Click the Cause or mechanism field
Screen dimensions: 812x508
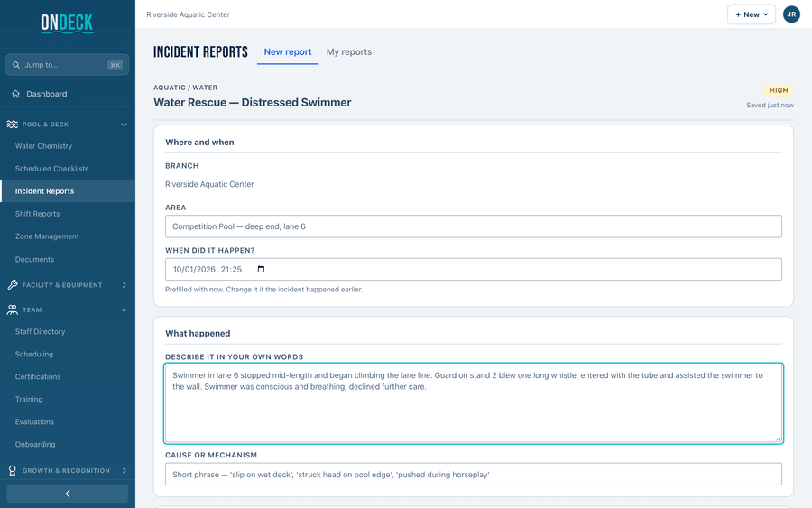[x=474, y=475]
